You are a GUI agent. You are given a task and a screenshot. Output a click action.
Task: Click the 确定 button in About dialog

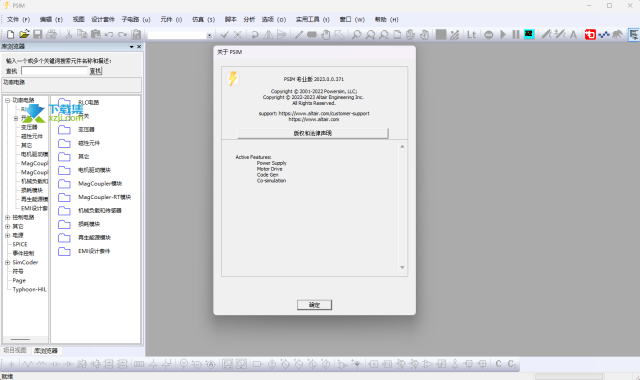(x=314, y=305)
